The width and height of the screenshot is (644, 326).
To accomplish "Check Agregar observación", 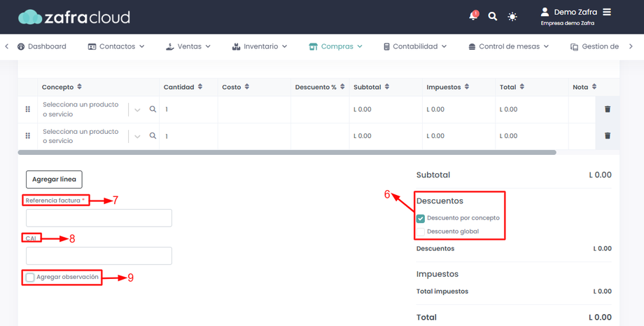I will [30, 278].
